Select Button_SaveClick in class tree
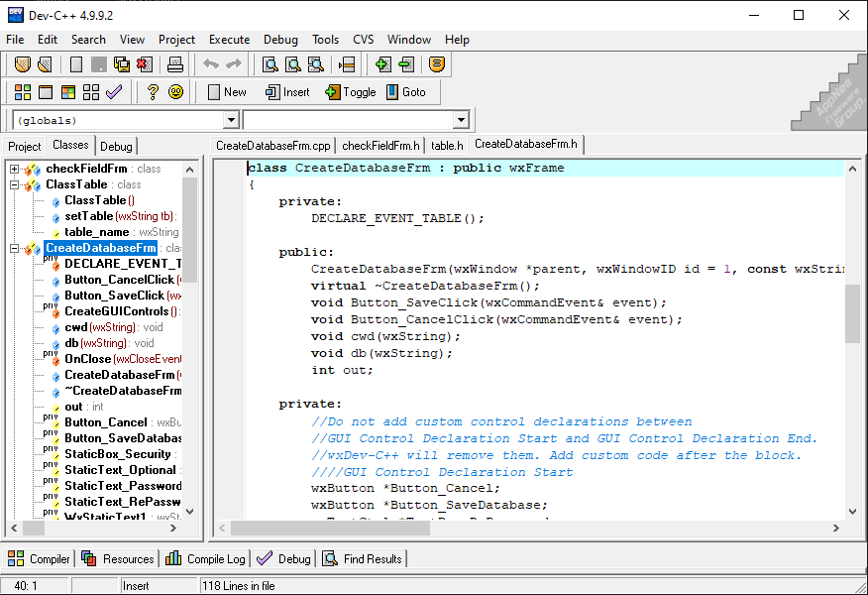This screenshot has height=595, width=868. click(116, 296)
